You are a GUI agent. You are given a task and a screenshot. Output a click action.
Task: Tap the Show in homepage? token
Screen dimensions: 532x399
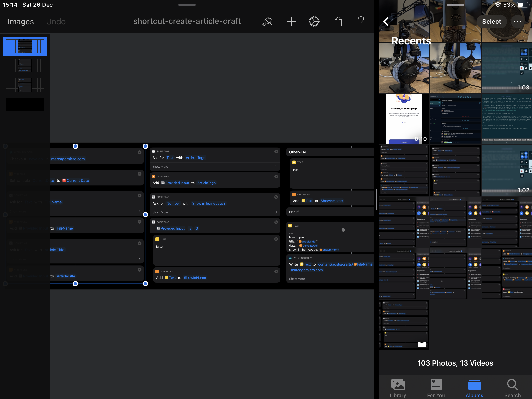[209, 204]
